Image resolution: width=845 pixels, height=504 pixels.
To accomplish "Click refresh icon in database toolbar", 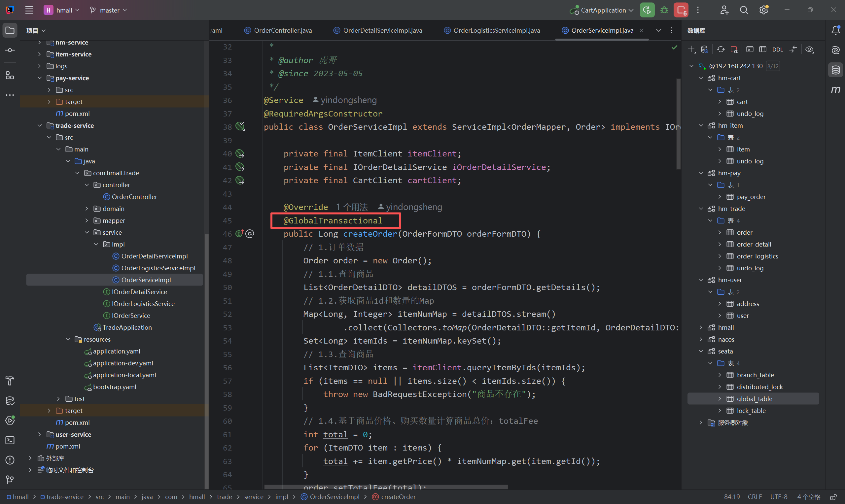I will (x=720, y=50).
